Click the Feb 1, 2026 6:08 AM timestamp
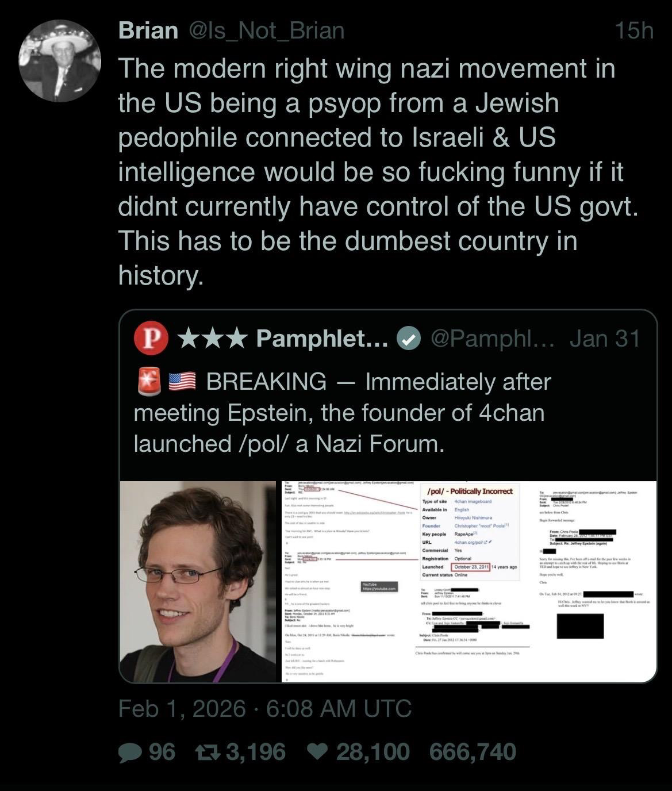This screenshot has width=672, height=791. pos(265,708)
